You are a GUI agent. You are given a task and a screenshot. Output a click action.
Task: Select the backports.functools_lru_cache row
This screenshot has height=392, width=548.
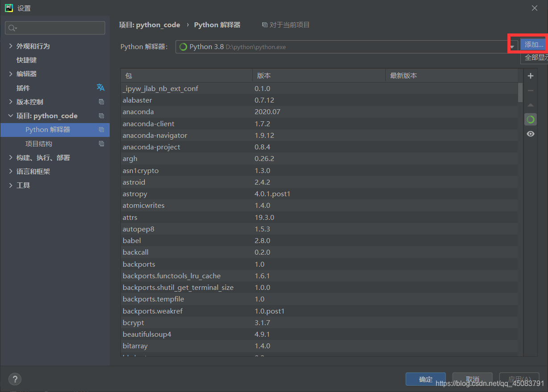tap(319, 276)
